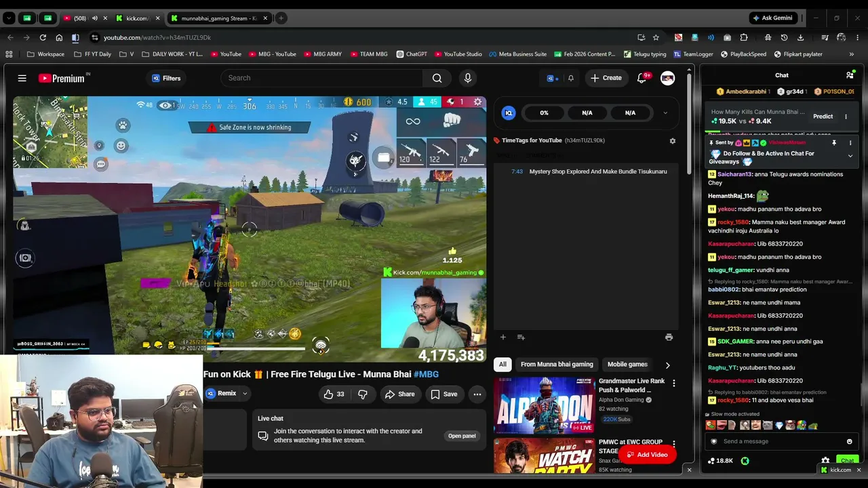Viewport: 868px width, 488px height.
Task: Open the Remix dropdown arrow
Action: tap(245, 394)
